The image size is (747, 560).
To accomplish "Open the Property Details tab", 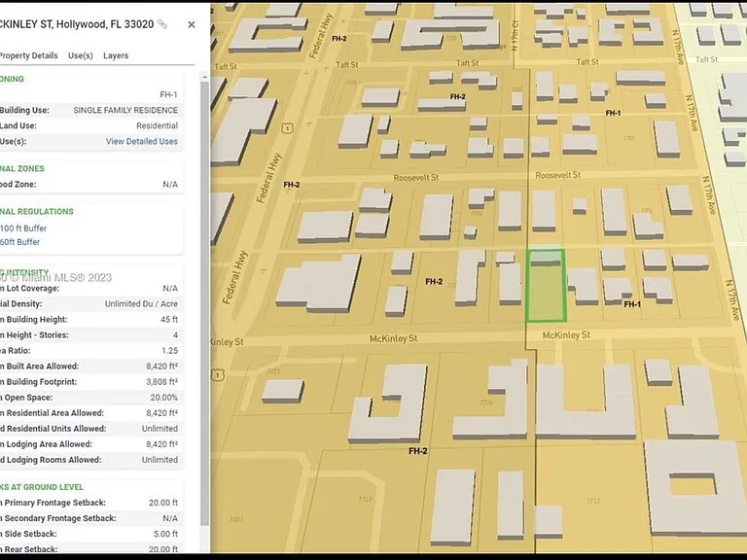I will pos(28,55).
